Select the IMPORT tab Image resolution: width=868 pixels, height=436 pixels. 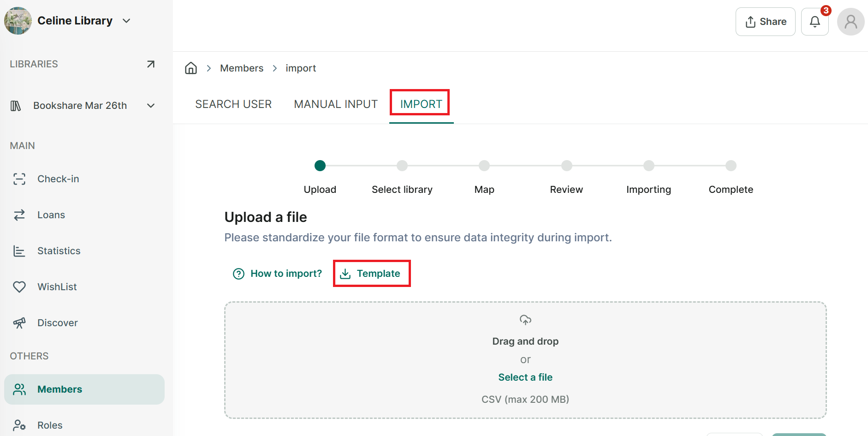point(421,104)
